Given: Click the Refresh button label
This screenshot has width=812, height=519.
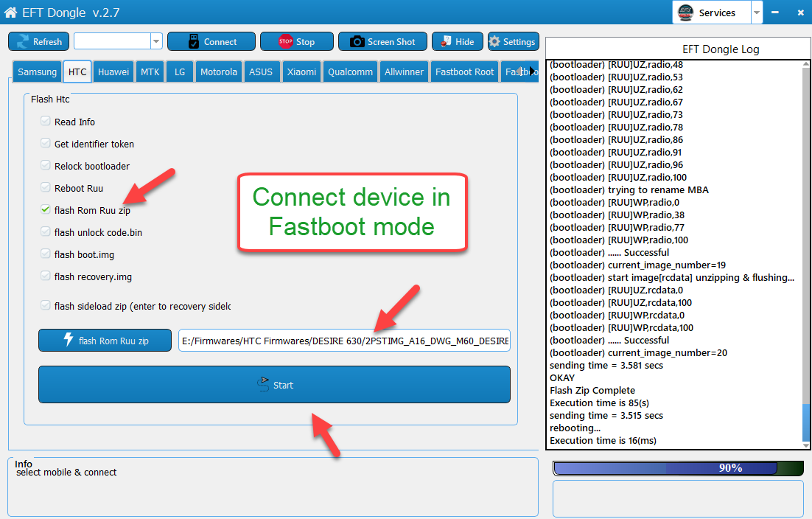Looking at the screenshot, I should (x=47, y=42).
